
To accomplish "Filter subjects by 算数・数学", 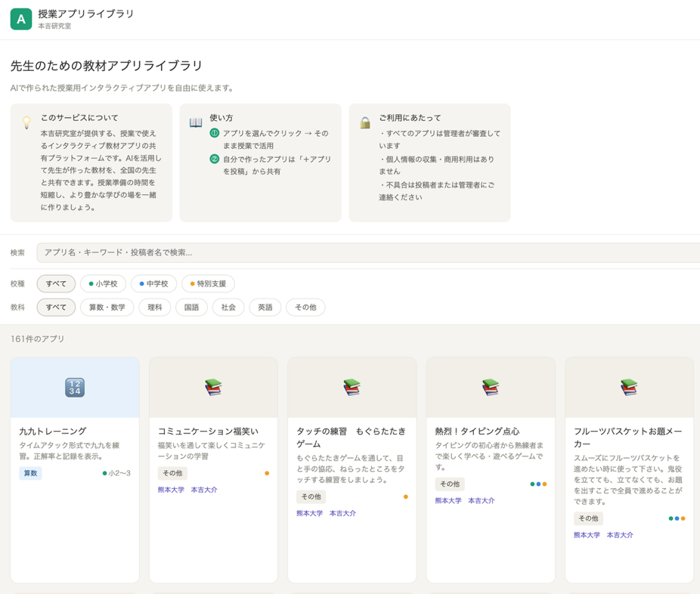I will tap(107, 307).
